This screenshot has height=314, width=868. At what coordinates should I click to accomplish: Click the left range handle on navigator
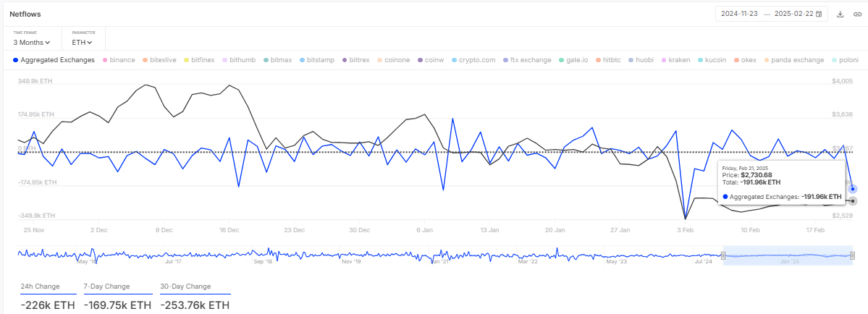pos(723,255)
